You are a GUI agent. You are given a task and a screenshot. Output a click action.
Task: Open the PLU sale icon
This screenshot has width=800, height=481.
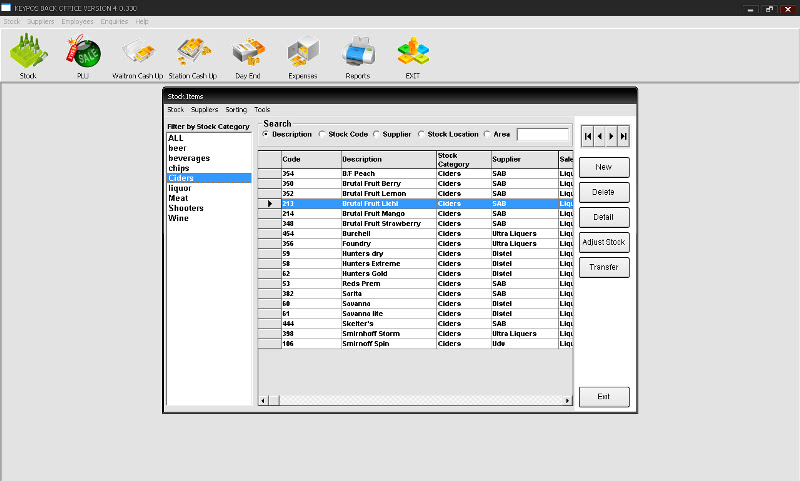click(83, 56)
